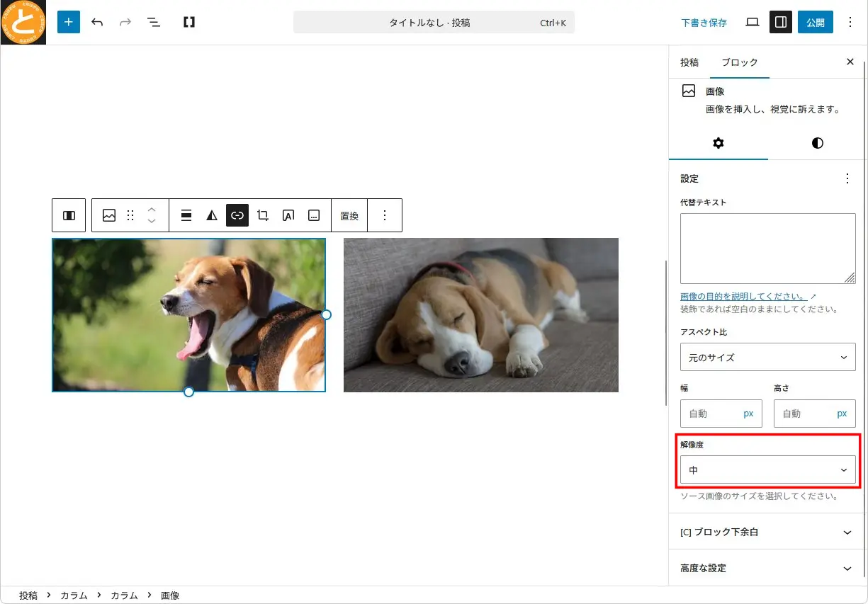Click the 代替テキスト text area
Image resolution: width=868 pixels, height=604 pixels.
pyautogui.click(x=767, y=249)
